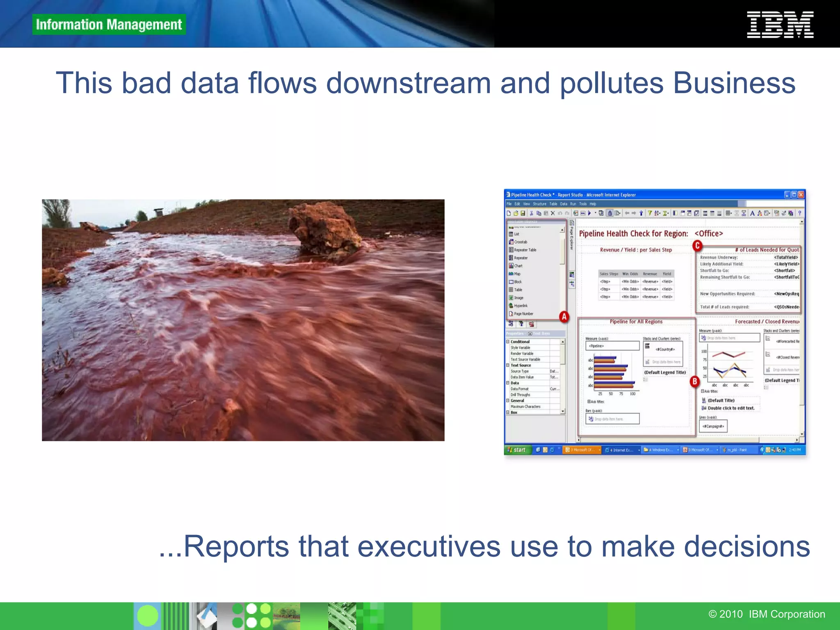Viewport: 840px width, 630px height.
Task: Select the Data Format property row
Action: click(x=534, y=389)
